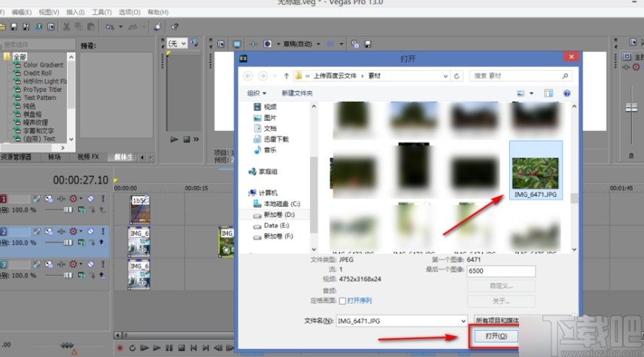Click the save snapshot disk icon in preview toolbar

tap(368, 44)
